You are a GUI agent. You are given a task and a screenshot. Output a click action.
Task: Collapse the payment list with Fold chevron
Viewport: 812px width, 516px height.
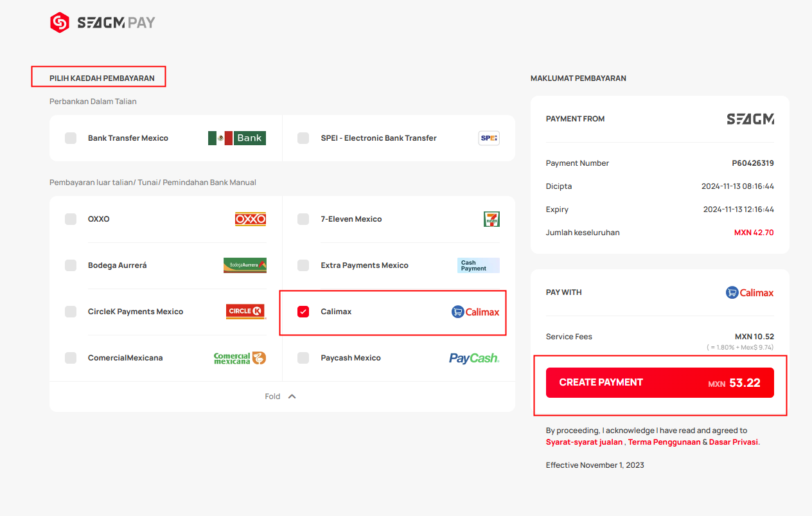click(292, 396)
